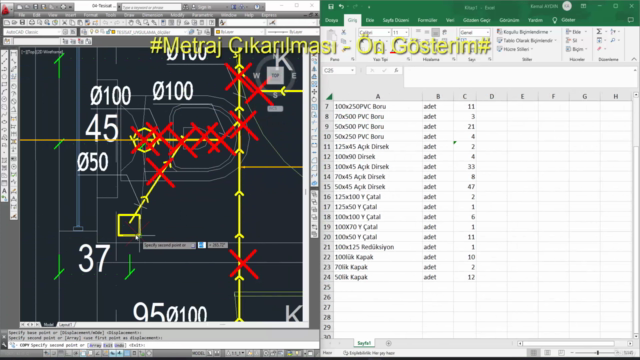The width and height of the screenshot is (640, 360).
Task: Select the Pan hand tool in AutoCAD
Action: (x=131, y=23)
